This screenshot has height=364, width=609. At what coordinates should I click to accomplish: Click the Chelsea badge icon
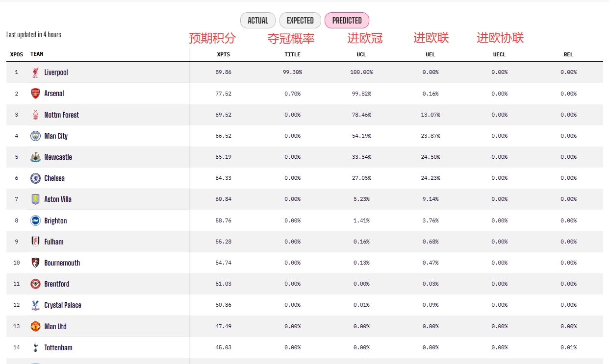(35, 178)
